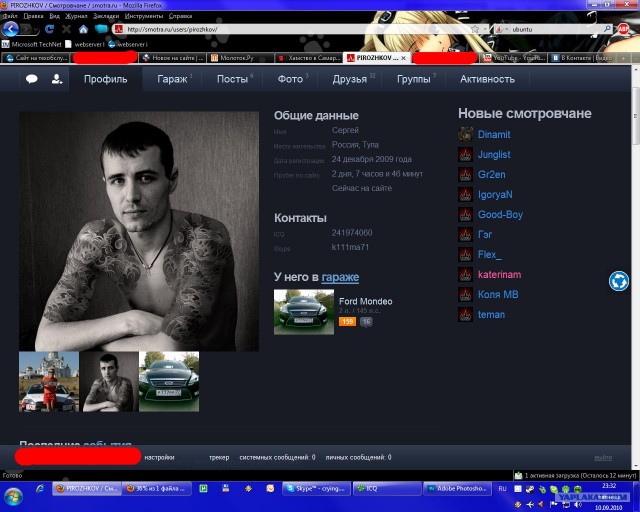Image resolution: width=640 pixels, height=512 pixels.
Task: Open the history dropdown next to Back button
Action: point(36,29)
